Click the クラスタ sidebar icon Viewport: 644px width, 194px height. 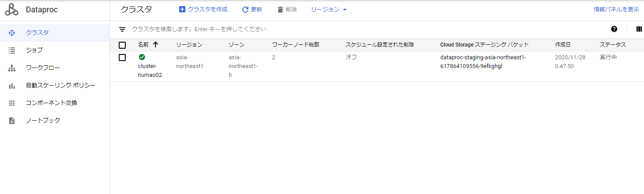[x=12, y=32]
